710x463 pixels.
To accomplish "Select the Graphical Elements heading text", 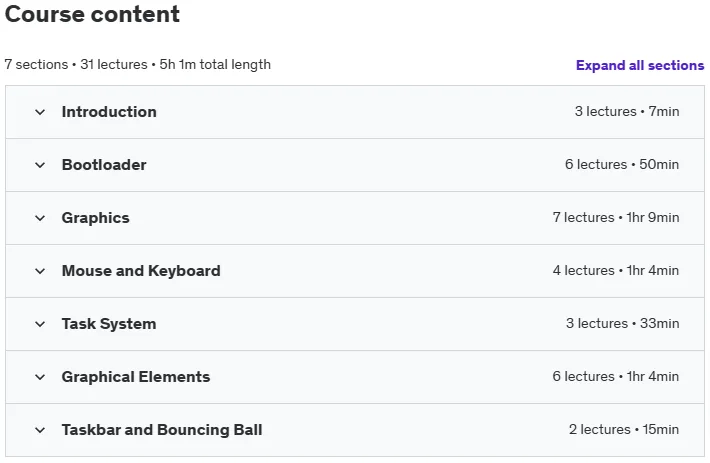I will pyautogui.click(x=136, y=377).
